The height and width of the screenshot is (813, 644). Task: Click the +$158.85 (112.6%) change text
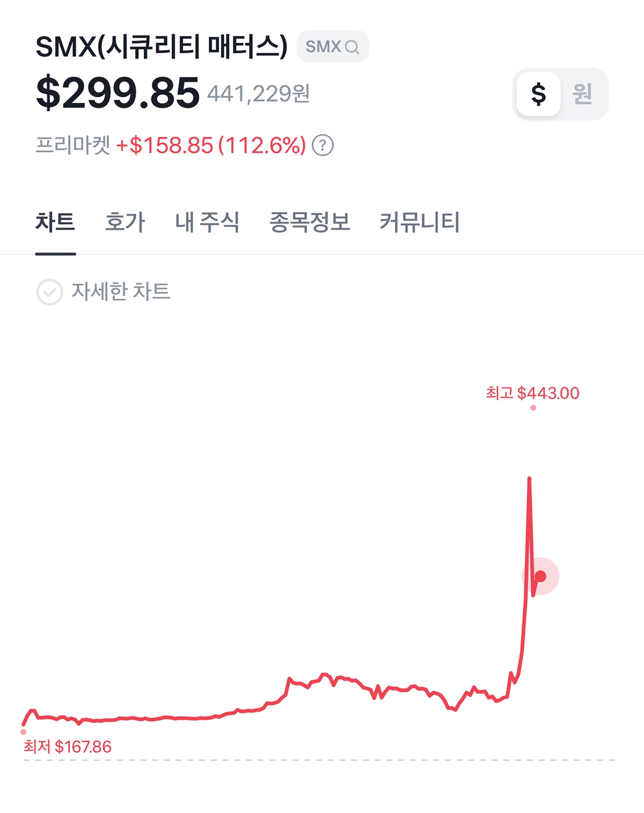point(211,145)
